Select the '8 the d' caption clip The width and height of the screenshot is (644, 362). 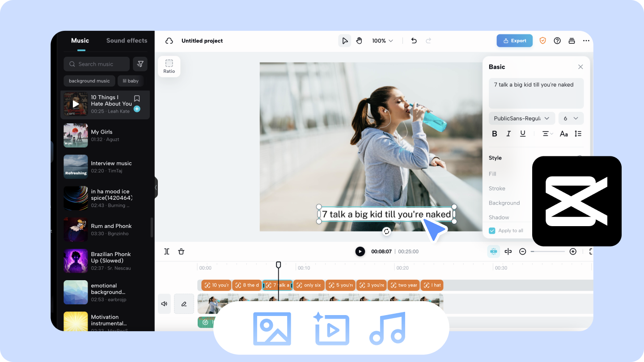click(x=247, y=285)
